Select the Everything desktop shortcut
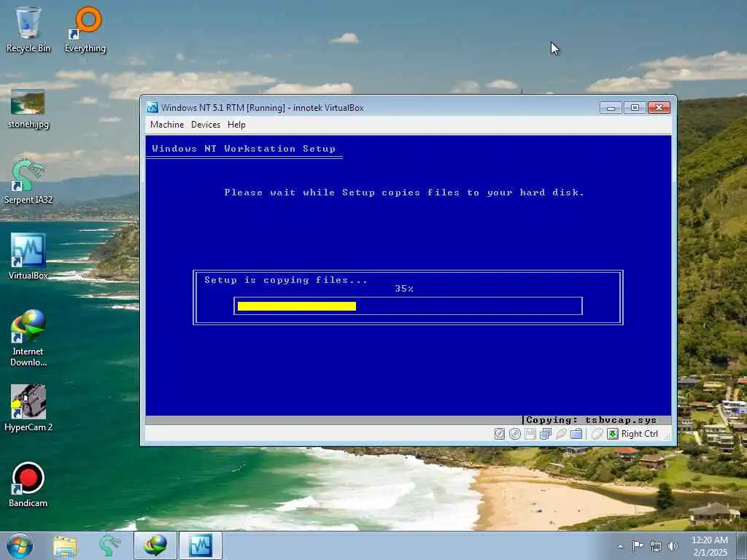The height and width of the screenshot is (560, 747). (x=85, y=29)
